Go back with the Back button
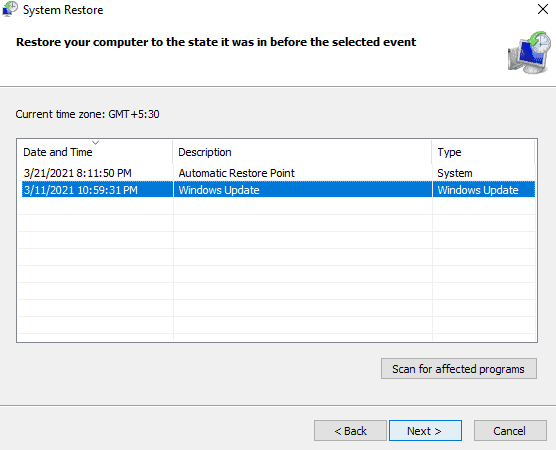The height and width of the screenshot is (450, 556). pyautogui.click(x=350, y=431)
